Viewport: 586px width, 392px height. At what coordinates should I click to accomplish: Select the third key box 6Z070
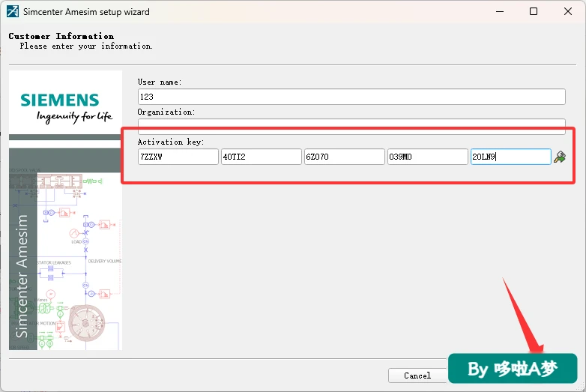(x=344, y=157)
